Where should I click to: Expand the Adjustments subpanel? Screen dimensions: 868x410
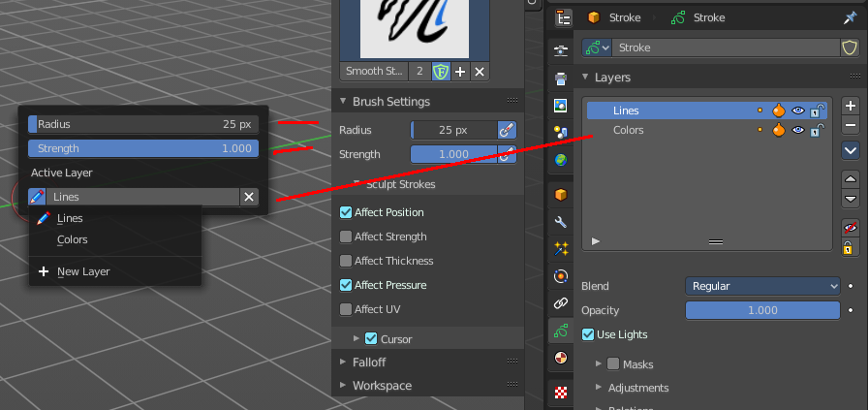click(x=599, y=388)
